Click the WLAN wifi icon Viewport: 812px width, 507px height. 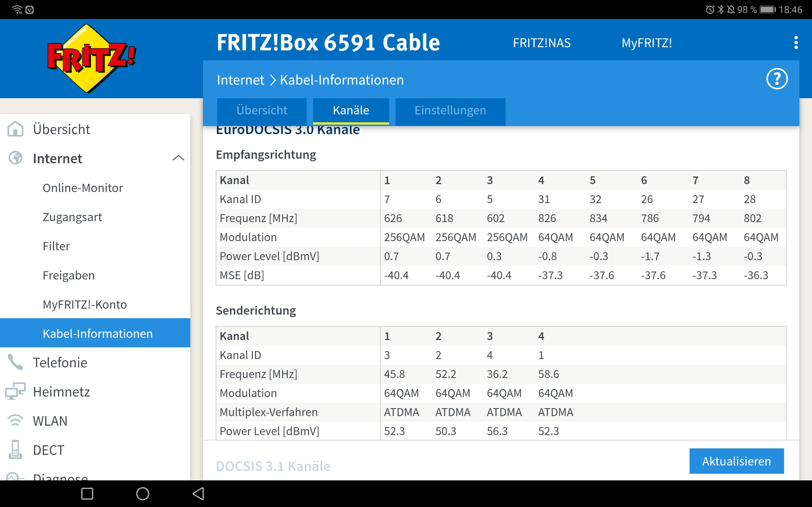click(16, 420)
